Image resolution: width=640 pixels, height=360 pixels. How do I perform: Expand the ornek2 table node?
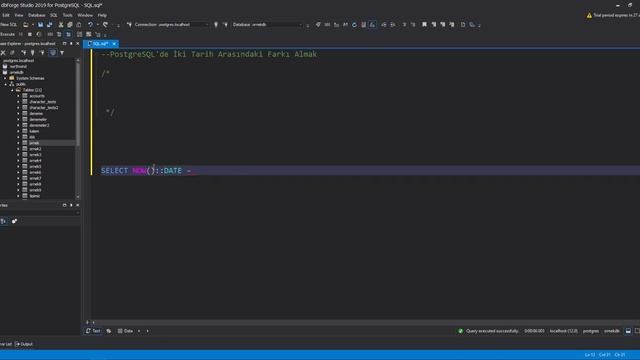(18, 149)
